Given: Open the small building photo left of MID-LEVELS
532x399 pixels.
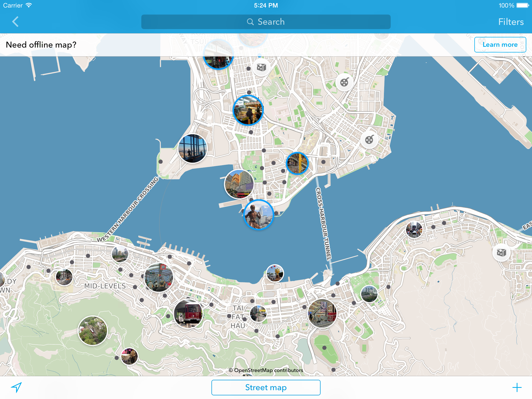Looking at the screenshot, I should coord(64,277).
